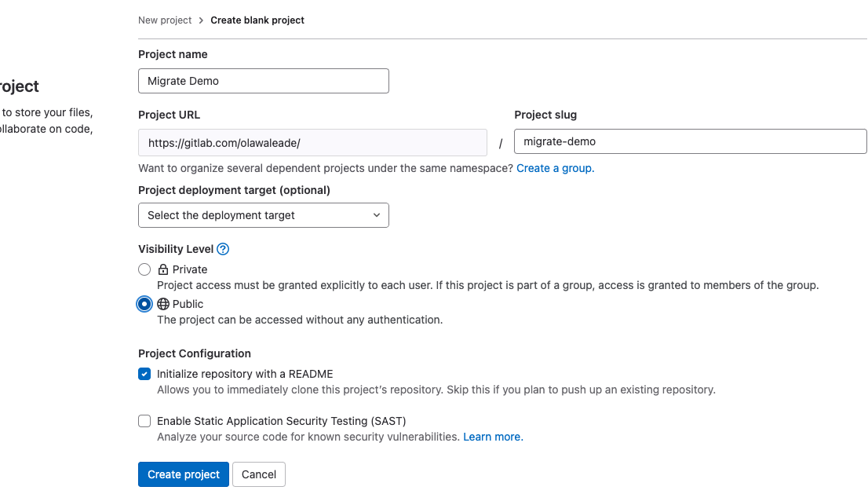Open the New project breadcrumb link
Viewport: 868px width, 494px height.
pos(165,20)
